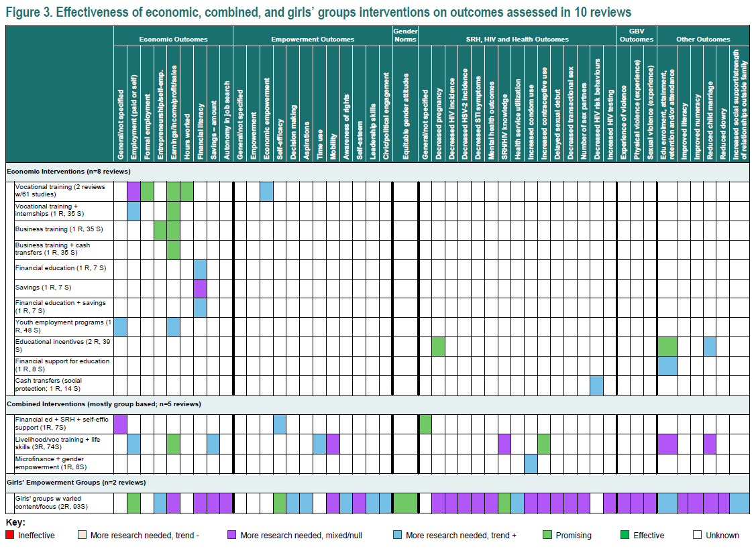Screen dimensions: 756x551
Task: Select 'Savings (1 R, 7 S)' row label
Action: point(44,288)
